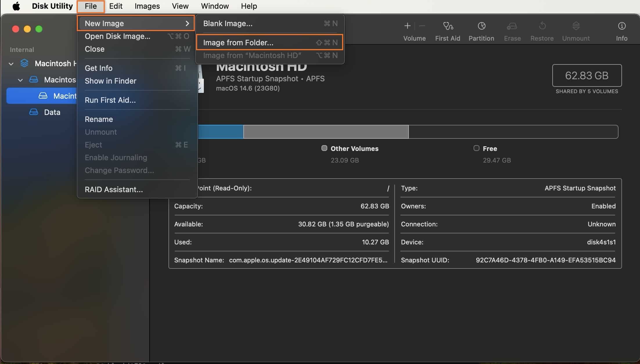Click the gray Other Volumes bar segment
Image resolution: width=640 pixels, height=364 pixels.
326,132
